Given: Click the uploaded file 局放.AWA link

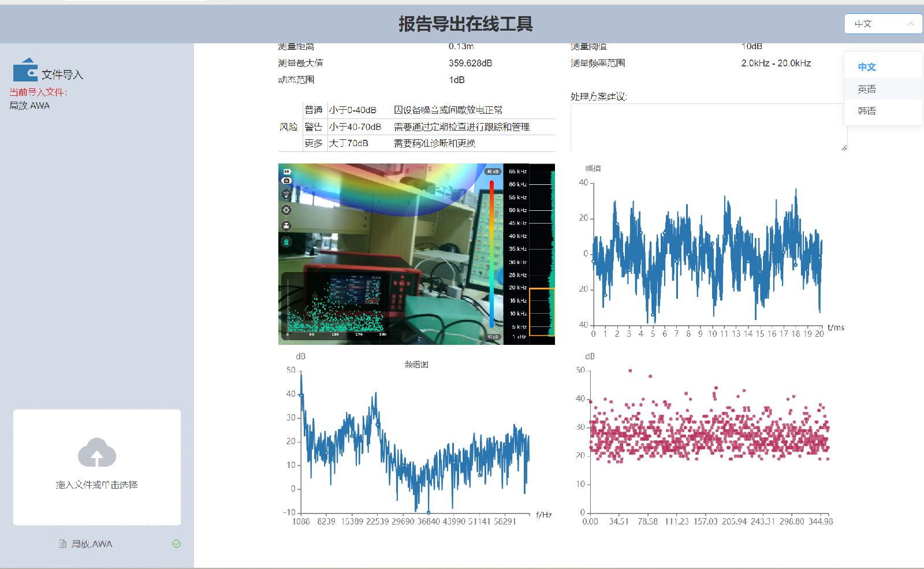Looking at the screenshot, I should point(92,544).
